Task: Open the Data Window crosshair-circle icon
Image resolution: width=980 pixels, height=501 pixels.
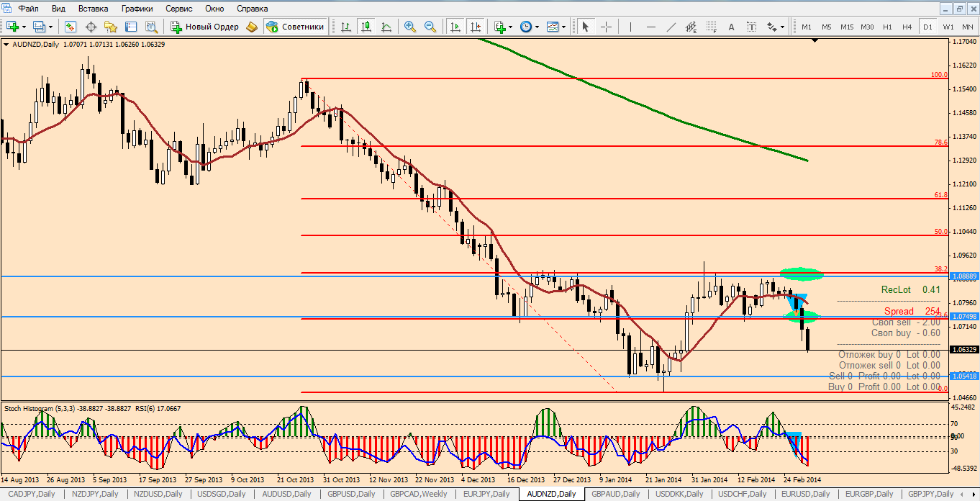Action: pyautogui.click(x=91, y=27)
